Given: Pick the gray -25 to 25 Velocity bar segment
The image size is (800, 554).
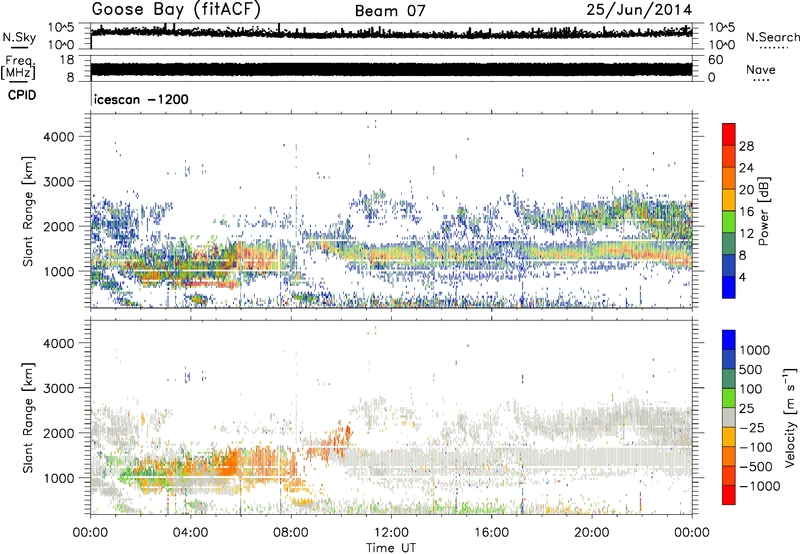Looking at the screenshot, I should 729,418.
